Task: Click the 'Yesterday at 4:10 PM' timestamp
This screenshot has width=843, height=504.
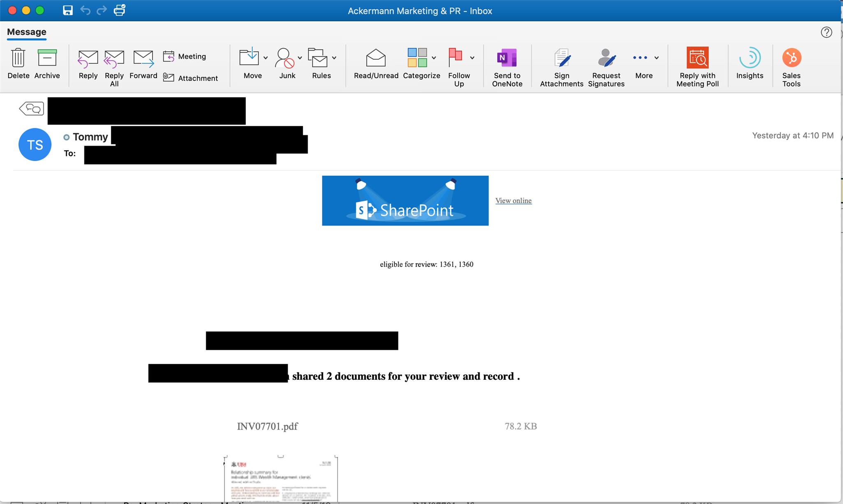Action: click(793, 135)
